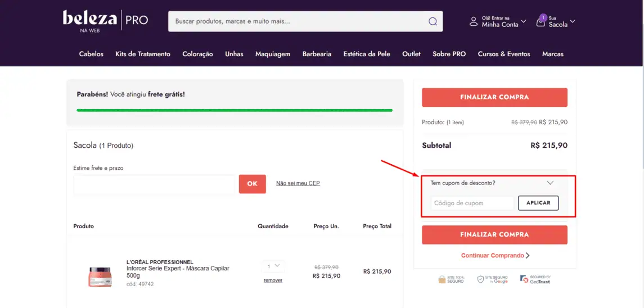Screen dimensions: 644x308
Task: Click the L'Oréal mask product thumbnail
Action: coord(100,276)
